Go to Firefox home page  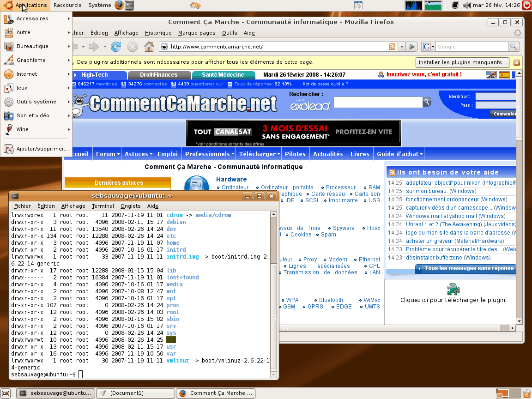(149, 47)
